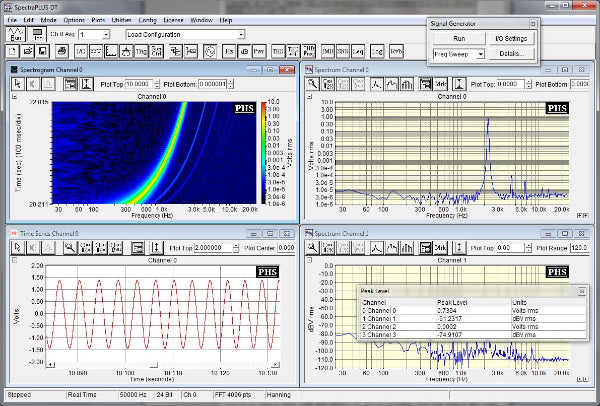Click the Trig toolbar button
Screen dimensions: 600x406
point(141,51)
